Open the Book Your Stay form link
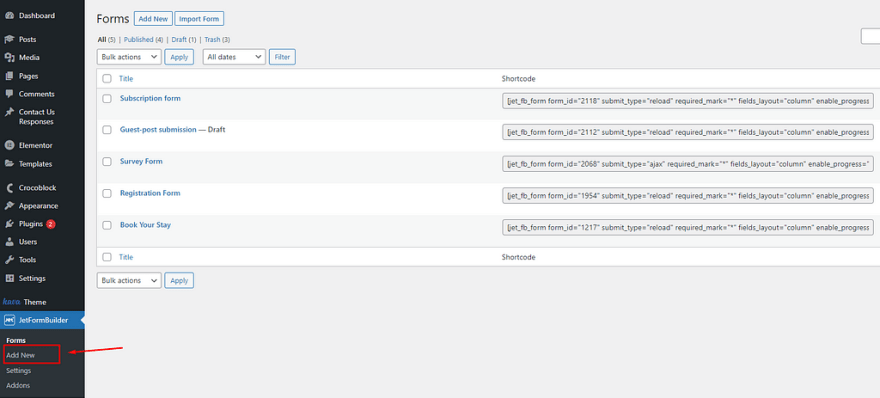Image resolution: width=880 pixels, height=398 pixels. coord(145,225)
